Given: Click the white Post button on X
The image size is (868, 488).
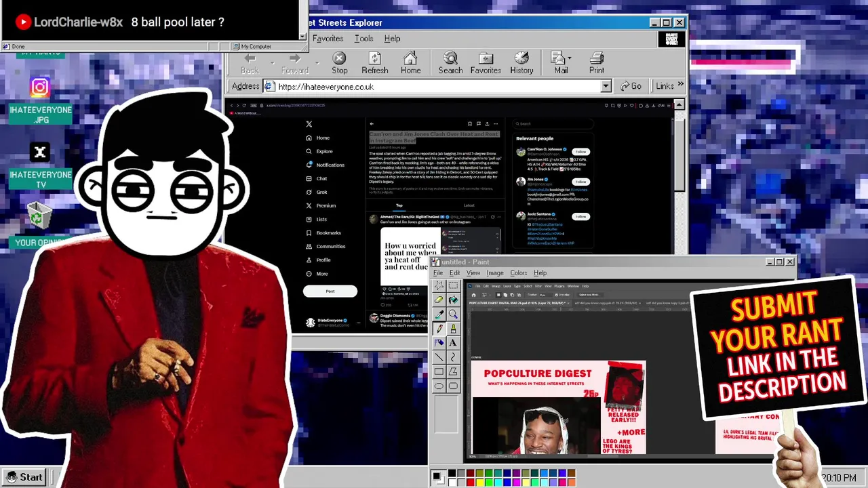Looking at the screenshot, I should tap(330, 291).
